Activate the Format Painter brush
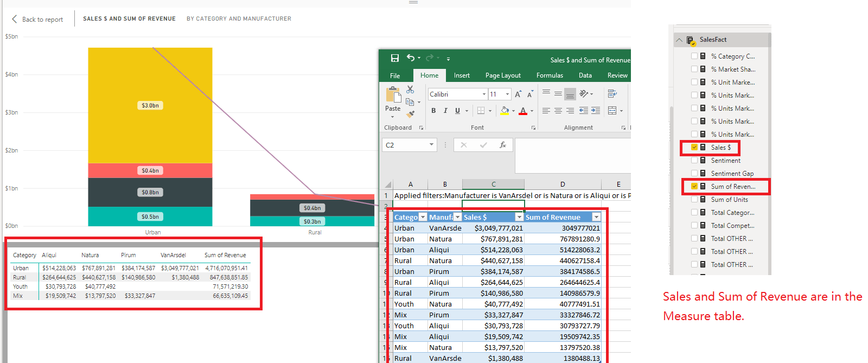Image resolution: width=868 pixels, height=363 pixels. coord(410,114)
